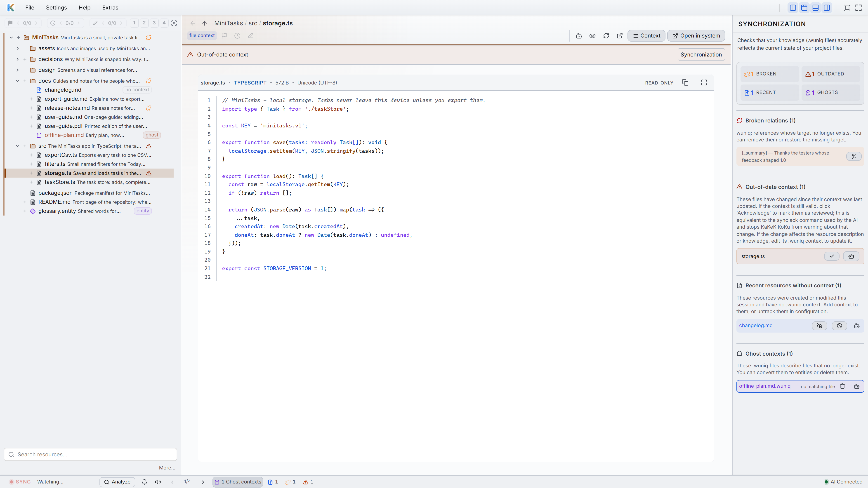Collapse the docs folder
Screen dimensions: 868x488
(x=18, y=81)
